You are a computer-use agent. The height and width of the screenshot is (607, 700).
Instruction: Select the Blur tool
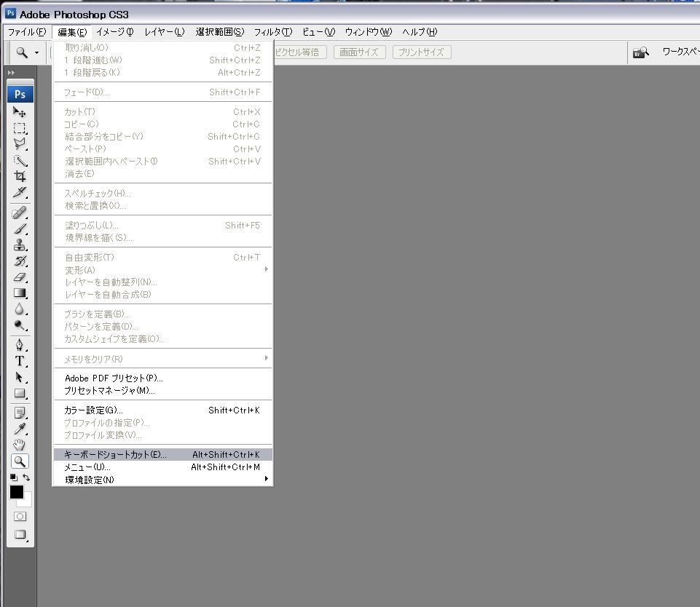20,309
